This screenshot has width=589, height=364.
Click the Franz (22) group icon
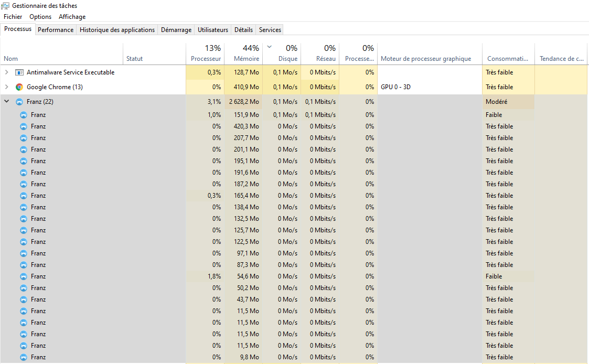(x=19, y=101)
